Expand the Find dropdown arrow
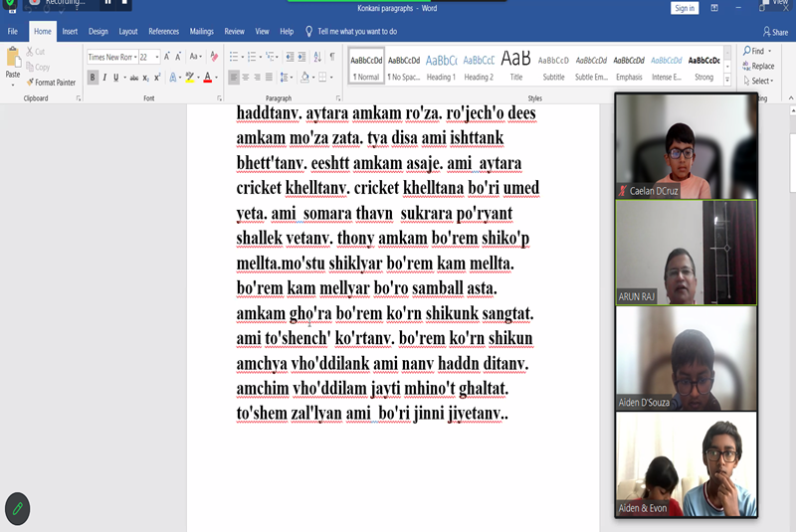 [x=770, y=51]
